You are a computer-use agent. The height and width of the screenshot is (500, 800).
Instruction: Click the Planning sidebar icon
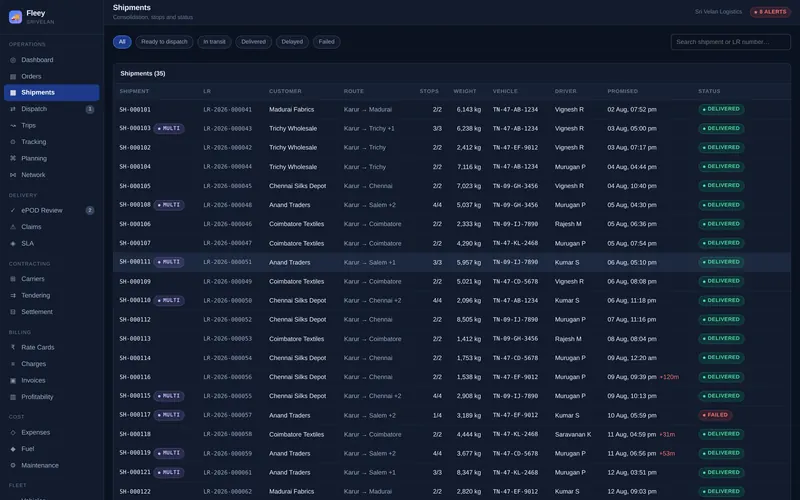(13, 159)
